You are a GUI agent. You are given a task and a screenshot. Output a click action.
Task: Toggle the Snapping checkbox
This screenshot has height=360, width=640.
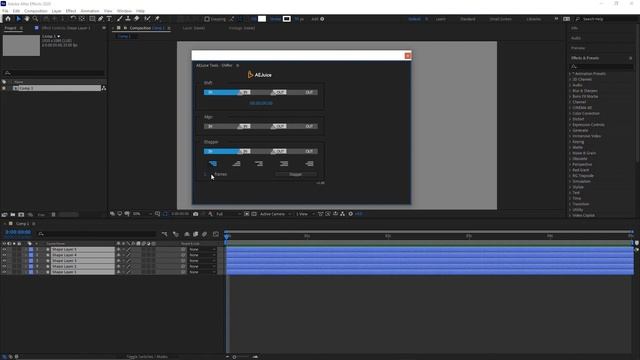[207, 19]
